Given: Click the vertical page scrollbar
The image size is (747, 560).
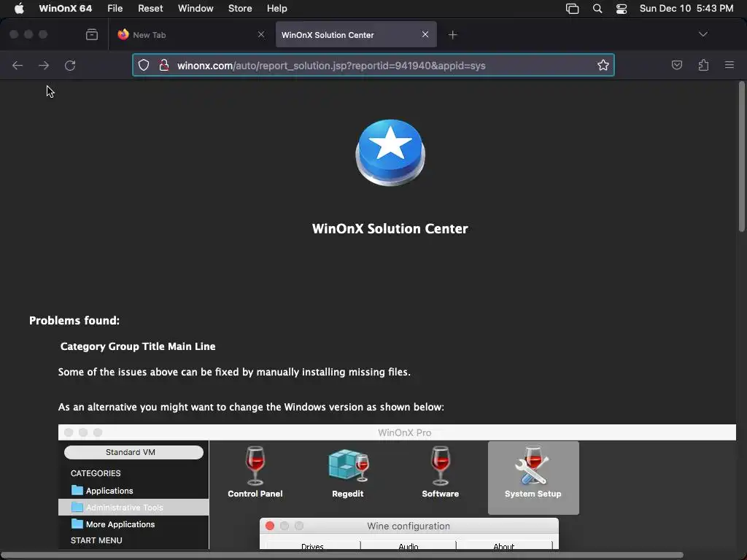Looking at the screenshot, I should point(742,157).
